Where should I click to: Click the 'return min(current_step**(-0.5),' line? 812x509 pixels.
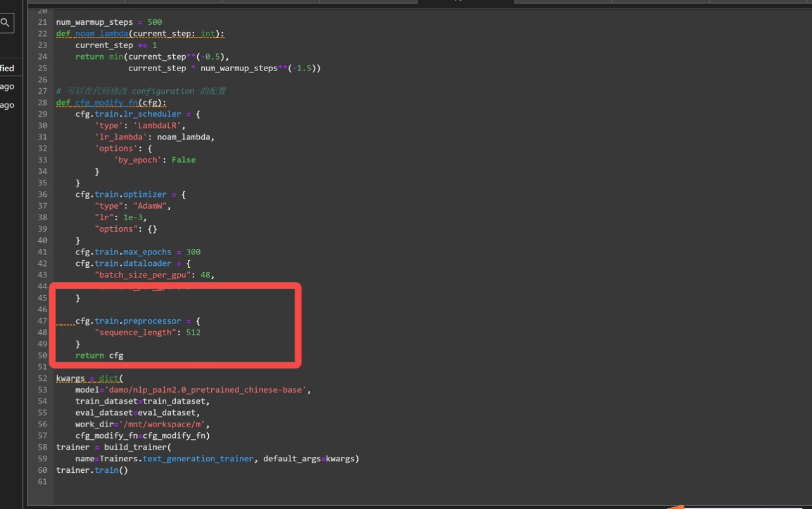pos(152,56)
